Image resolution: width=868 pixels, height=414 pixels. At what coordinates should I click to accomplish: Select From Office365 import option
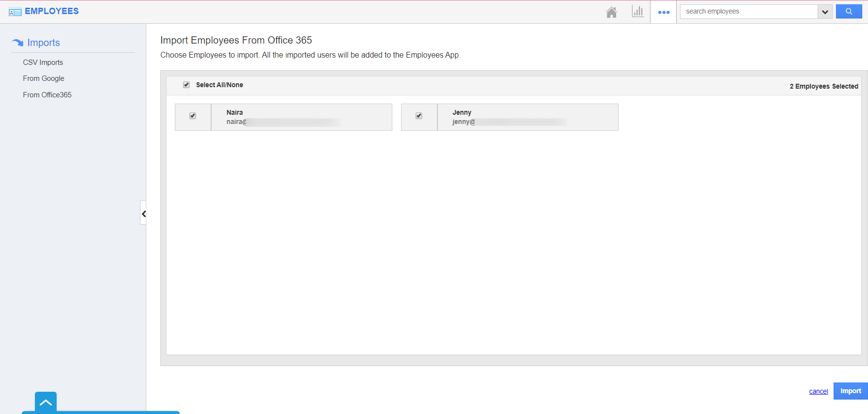(x=47, y=95)
